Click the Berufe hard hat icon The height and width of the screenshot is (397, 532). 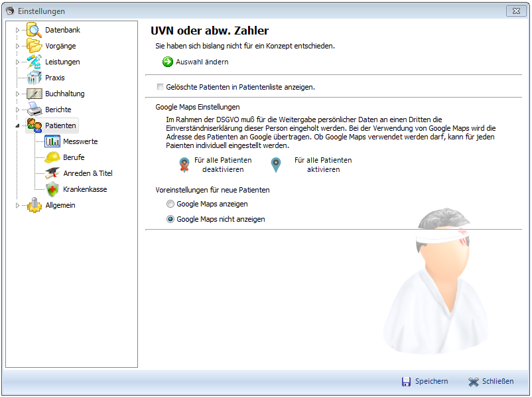52,157
